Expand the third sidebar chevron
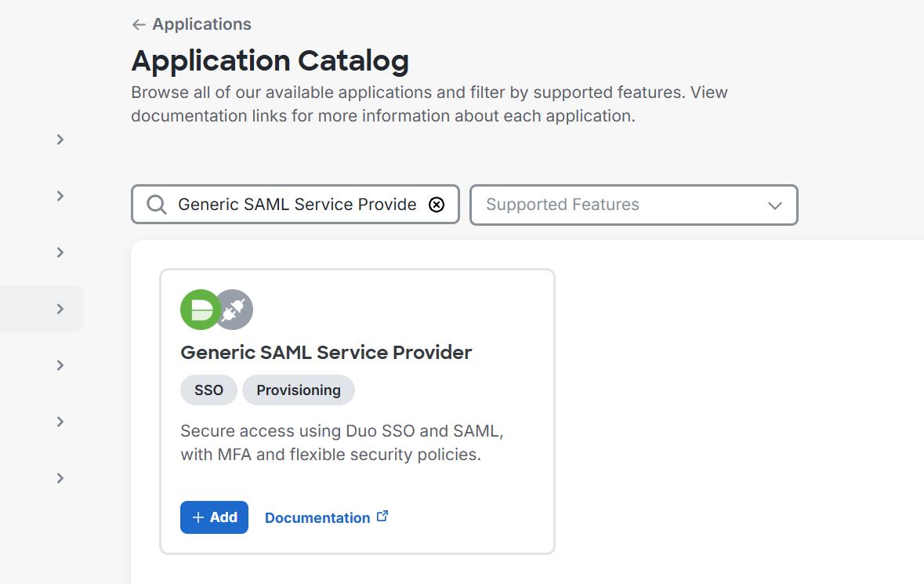 click(60, 253)
